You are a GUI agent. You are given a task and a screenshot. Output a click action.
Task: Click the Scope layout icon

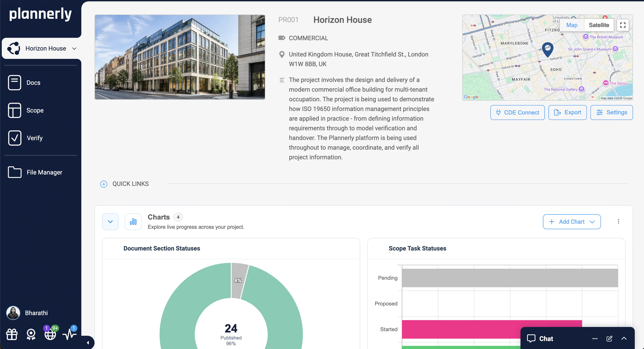click(x=15, y=110)
